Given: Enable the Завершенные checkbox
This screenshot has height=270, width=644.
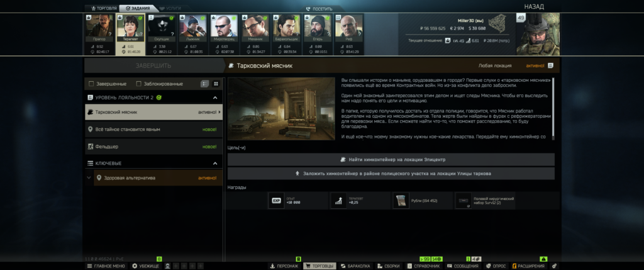Looking at the screenshot, I should pyautogui.click(x=92, y=84).
